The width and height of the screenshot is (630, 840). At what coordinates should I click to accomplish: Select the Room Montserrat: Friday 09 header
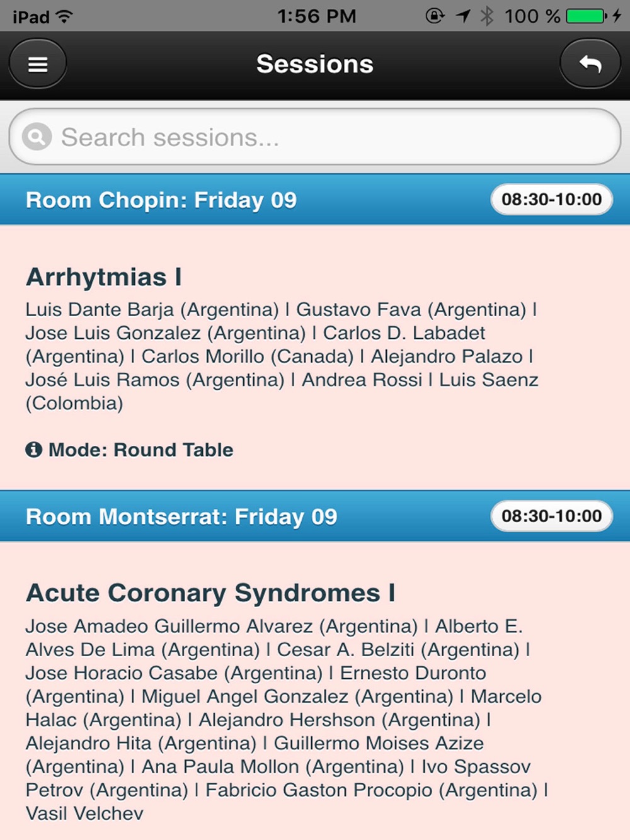tap(181, 517)
